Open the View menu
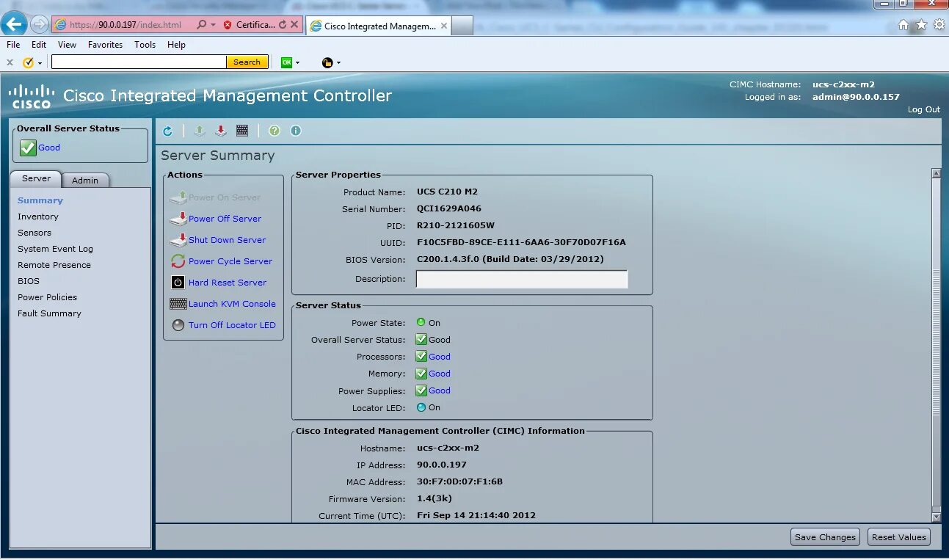949x560 pixels. click(67, 45)
